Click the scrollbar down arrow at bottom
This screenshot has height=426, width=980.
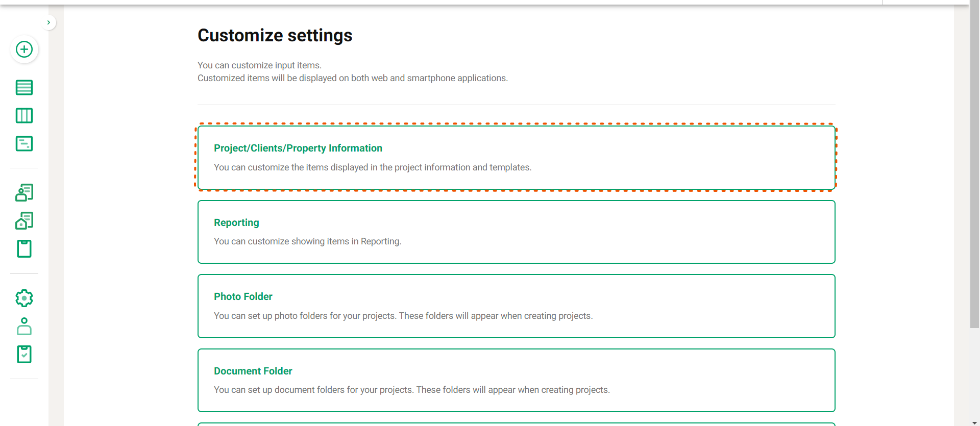974,422
